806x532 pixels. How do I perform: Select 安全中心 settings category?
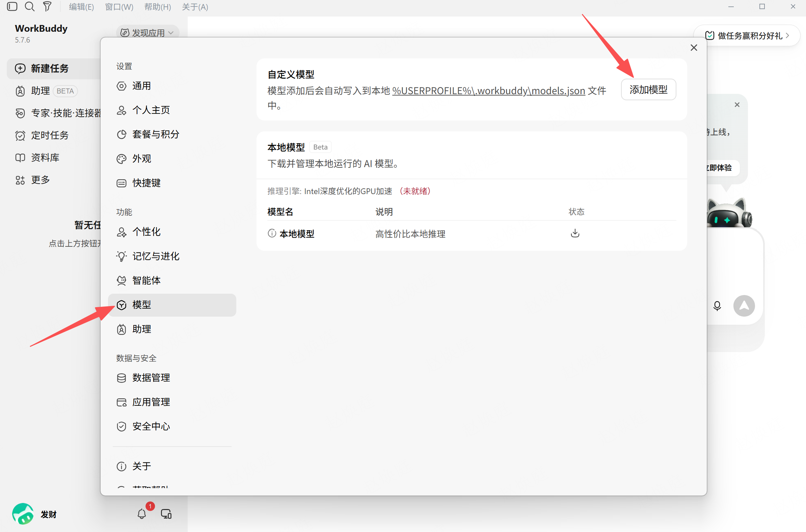pyautogui.click(x=172, y=426)
